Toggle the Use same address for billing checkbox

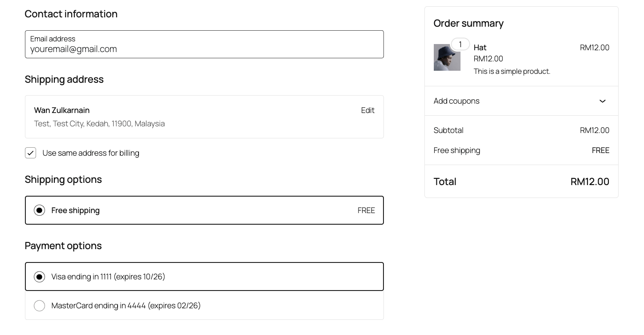click(x=31, y=153)
